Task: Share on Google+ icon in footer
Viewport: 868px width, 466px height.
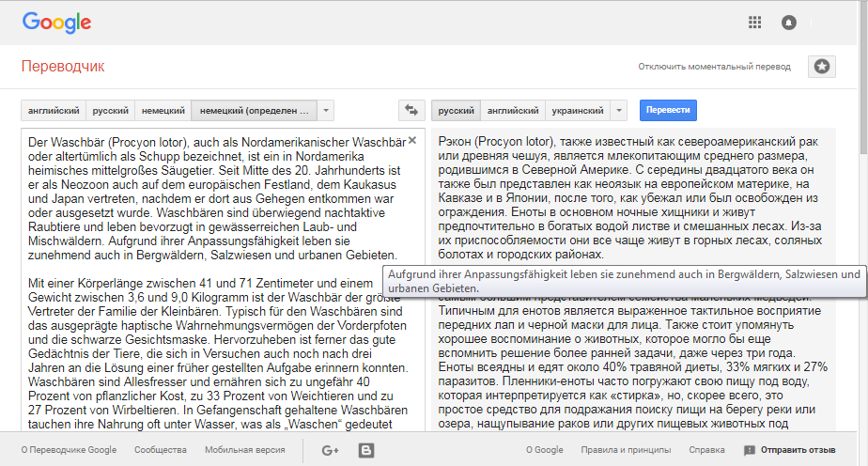Action: tap(331, 451)
